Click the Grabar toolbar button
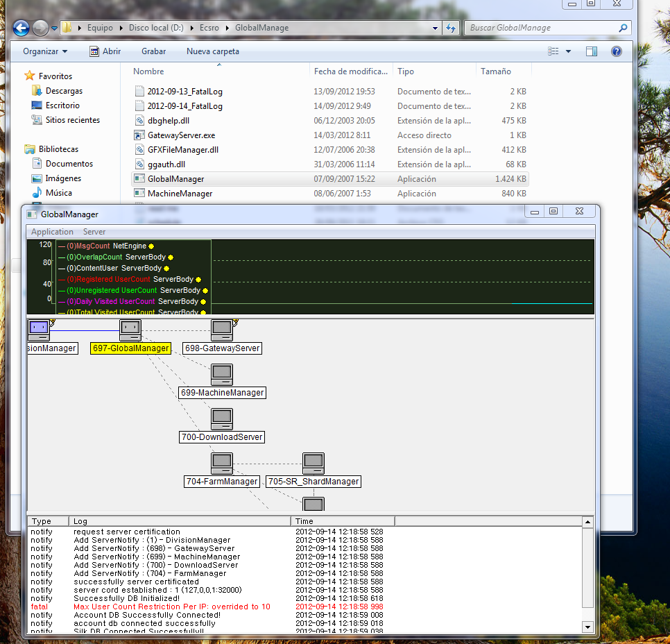Viewport: 670px width, 644px height. (153, 51)
